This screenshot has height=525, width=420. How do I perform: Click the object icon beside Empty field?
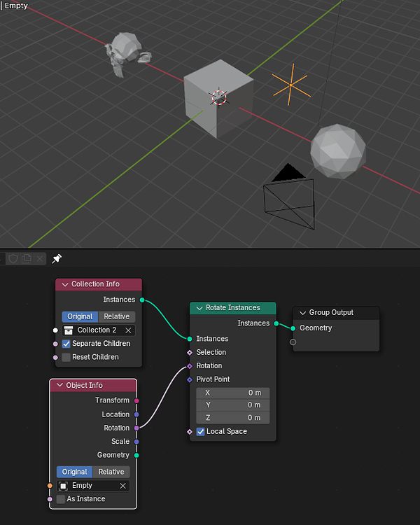(x=63, y=486)
